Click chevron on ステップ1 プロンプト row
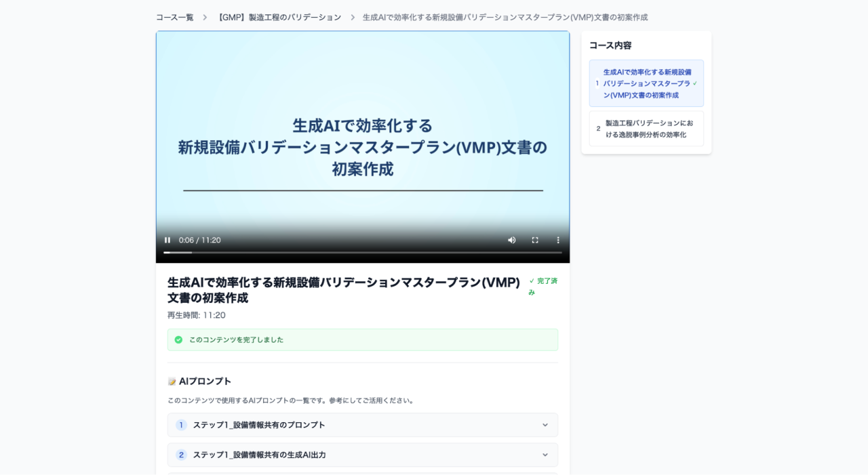The width and height of the screenshot is (868, 475). point(545,425)
